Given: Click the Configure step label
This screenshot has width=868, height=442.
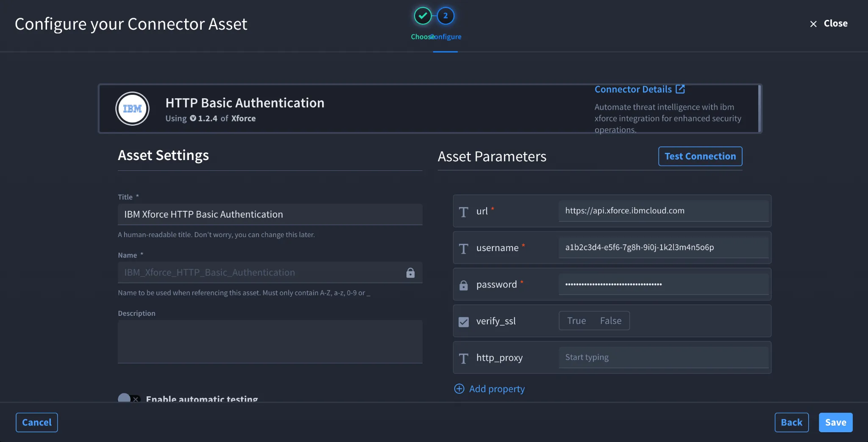Looking at the screenshot, I should 446,37.
